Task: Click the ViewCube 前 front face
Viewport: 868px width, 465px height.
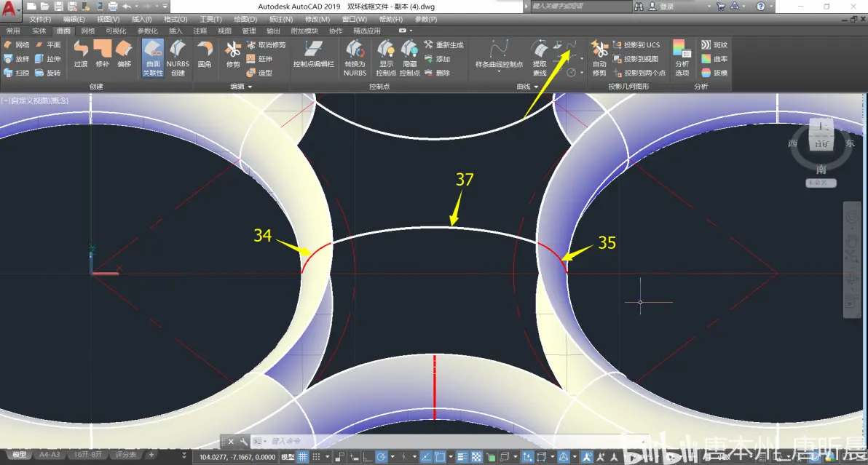Action: (821, 143)
